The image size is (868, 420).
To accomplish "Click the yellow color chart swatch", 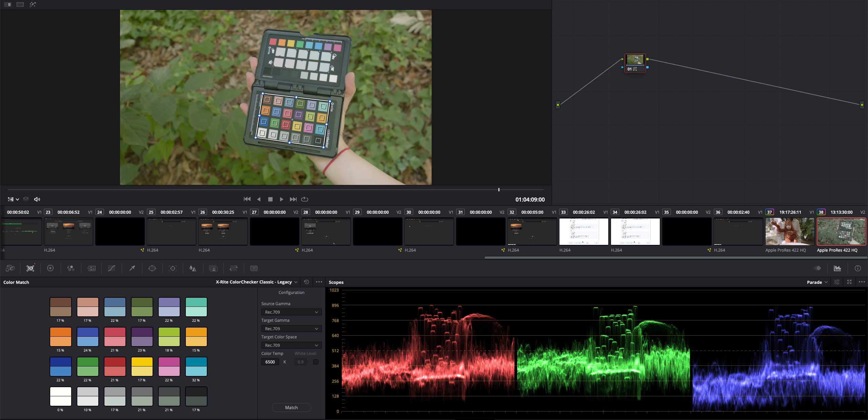I will pos(142,366).
